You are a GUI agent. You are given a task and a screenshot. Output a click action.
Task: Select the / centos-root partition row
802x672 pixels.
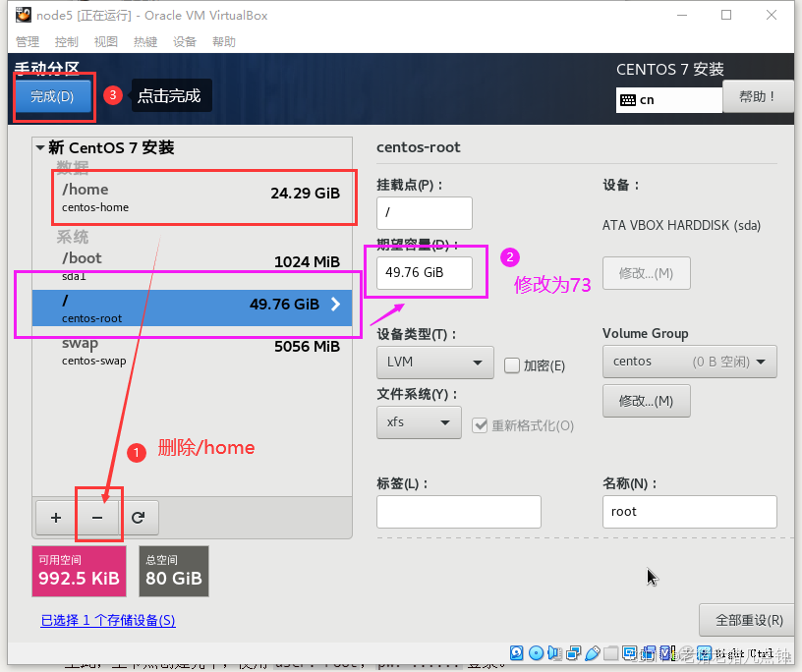pos(193,308)
